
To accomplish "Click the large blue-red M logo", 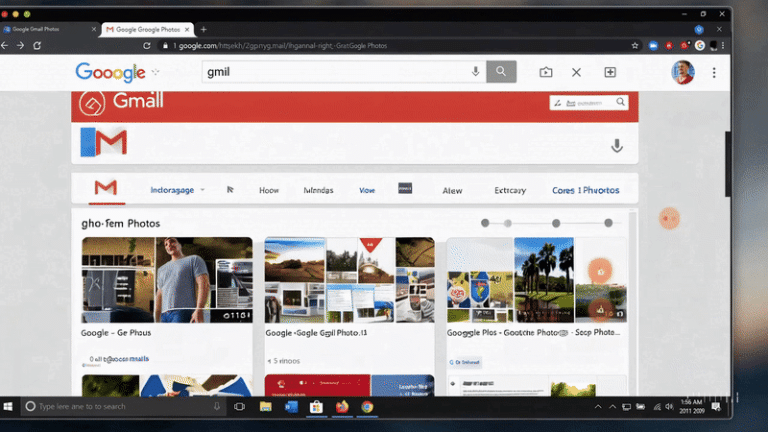I will tap(104, 143).
